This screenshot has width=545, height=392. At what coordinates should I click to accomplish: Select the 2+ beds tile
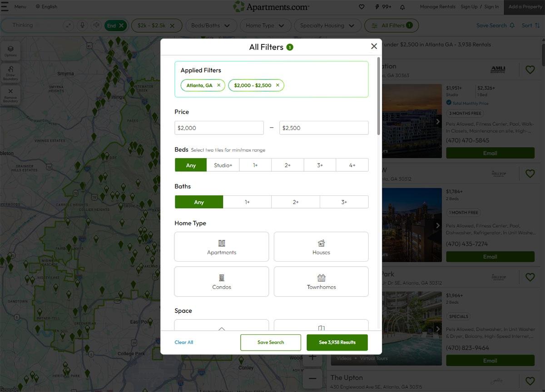tap(287, 165)
